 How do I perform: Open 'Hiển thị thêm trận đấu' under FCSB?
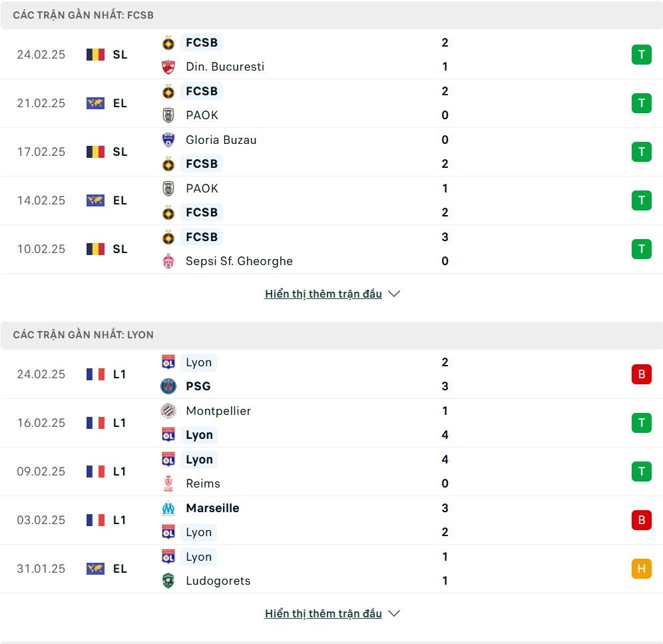[x=324, y=294]
